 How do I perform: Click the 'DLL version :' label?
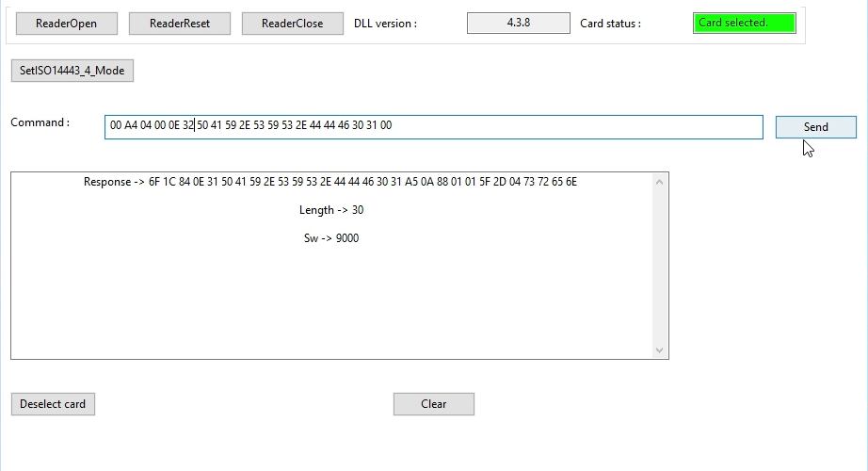coord(385,24)
